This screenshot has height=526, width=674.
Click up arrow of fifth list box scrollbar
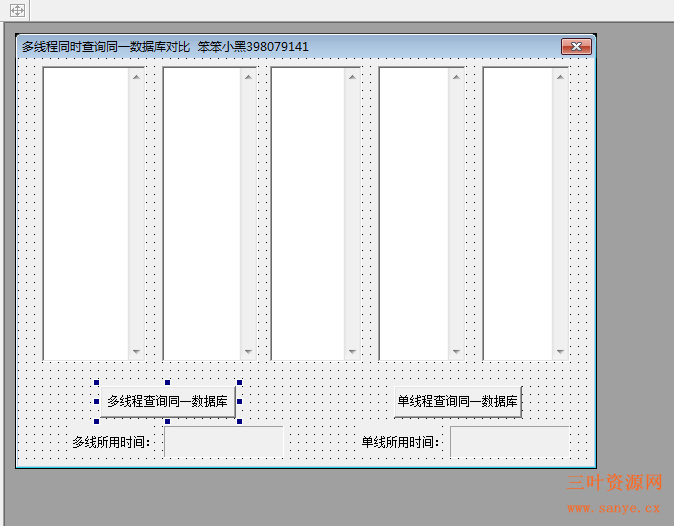click(560, 77)
